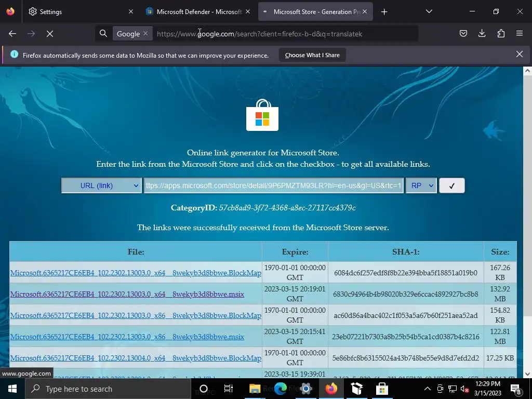Click the muted volume tray icon
Screen dimensions: 532x399
tap(465, 389)
